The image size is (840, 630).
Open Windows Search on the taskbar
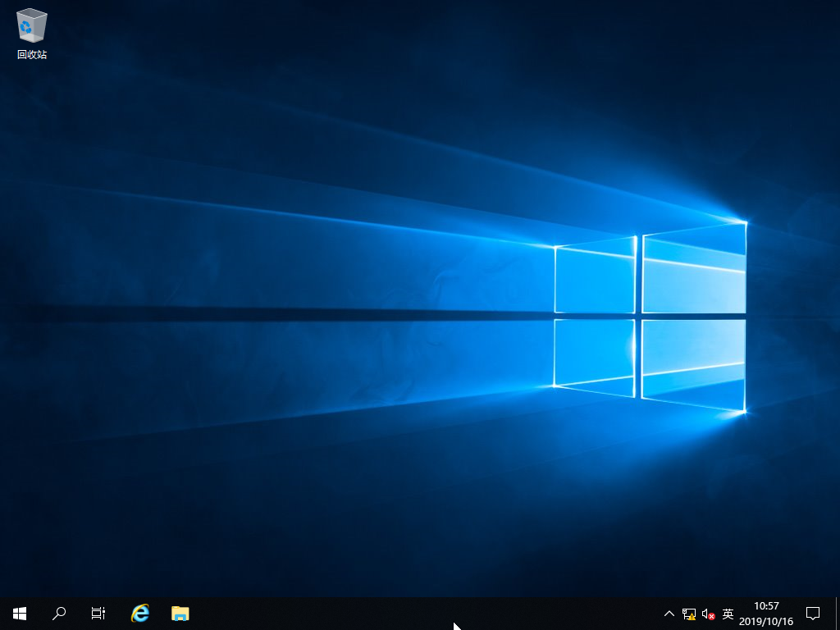[58, 613]
